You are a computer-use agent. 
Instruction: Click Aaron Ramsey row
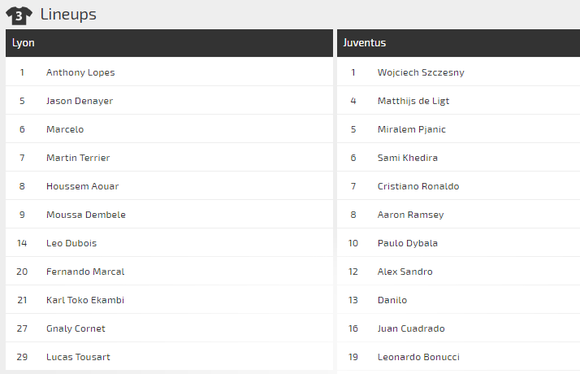(458, 215)
